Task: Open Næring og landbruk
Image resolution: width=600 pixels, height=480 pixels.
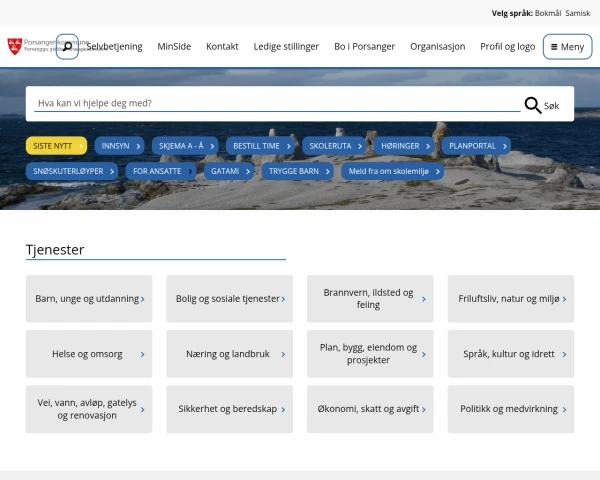Action: click(x=230, y=354)
